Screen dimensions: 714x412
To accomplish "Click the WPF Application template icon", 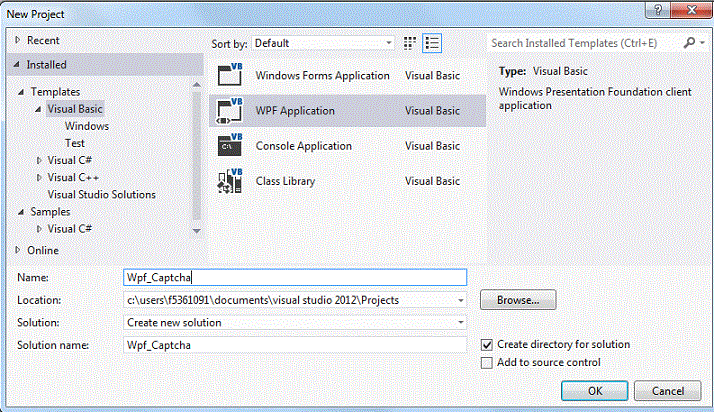I will point(230,110).
